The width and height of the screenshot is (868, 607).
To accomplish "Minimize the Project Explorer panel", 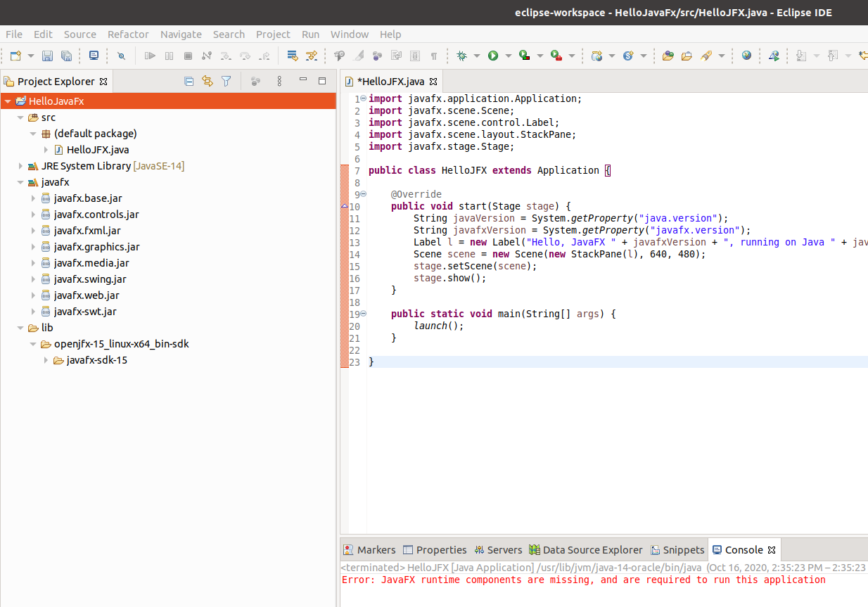I will 303,80.
